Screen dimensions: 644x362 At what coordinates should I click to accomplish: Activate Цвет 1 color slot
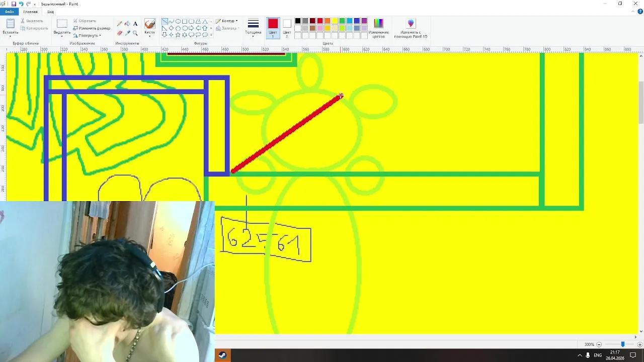coord(273,28)
